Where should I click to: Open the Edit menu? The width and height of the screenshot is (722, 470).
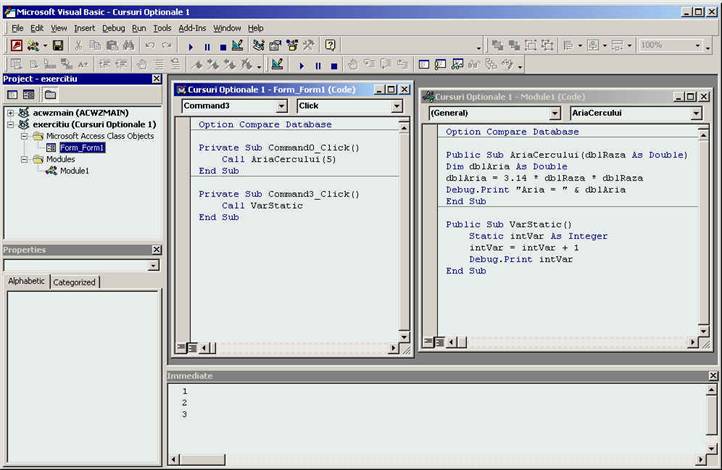[x=37, y=28]
